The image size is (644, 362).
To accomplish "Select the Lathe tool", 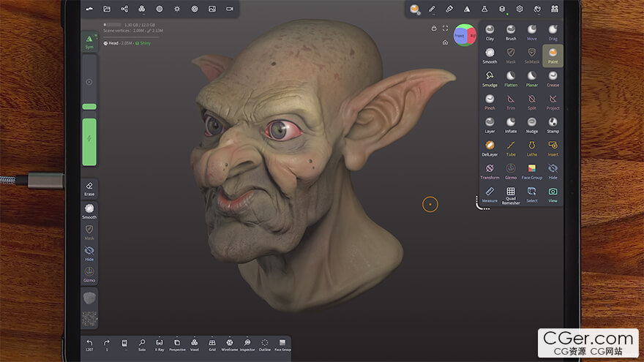I will (x=532, y=146).
